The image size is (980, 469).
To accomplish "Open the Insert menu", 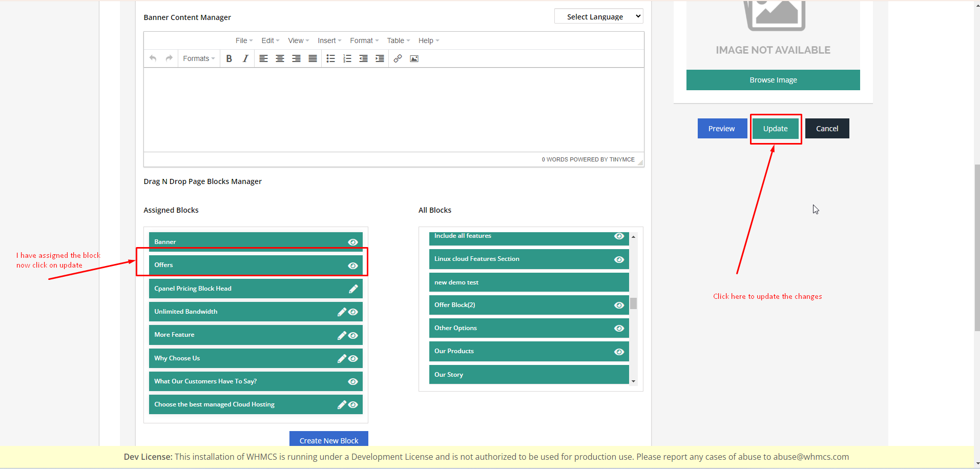I will (x=329, y=40).
